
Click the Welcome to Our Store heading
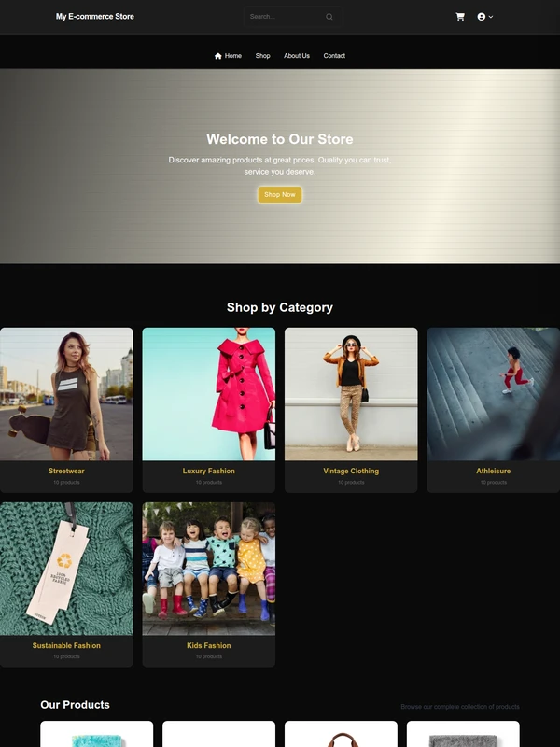pyautogui.click(x=280, y=139)
